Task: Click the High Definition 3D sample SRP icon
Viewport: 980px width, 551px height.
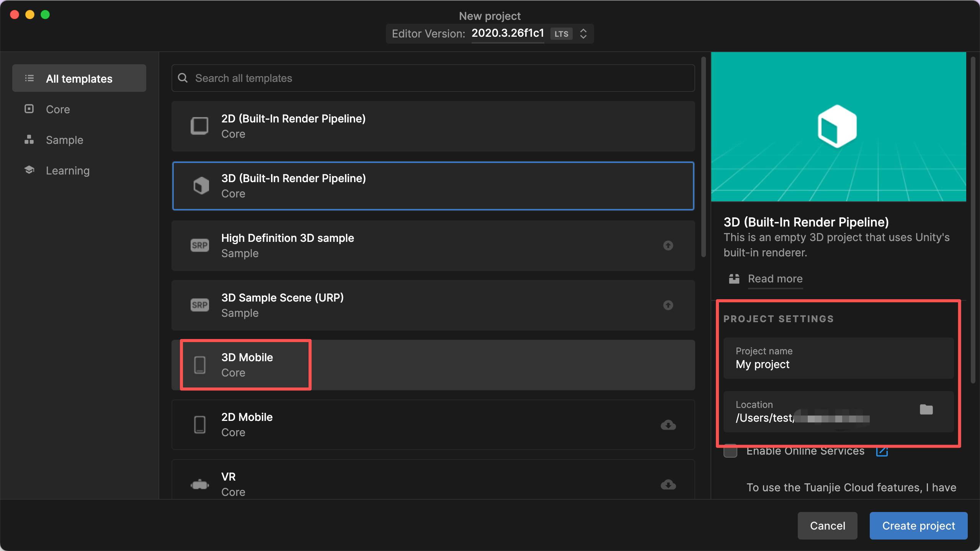Action: [x=199, y=245]
